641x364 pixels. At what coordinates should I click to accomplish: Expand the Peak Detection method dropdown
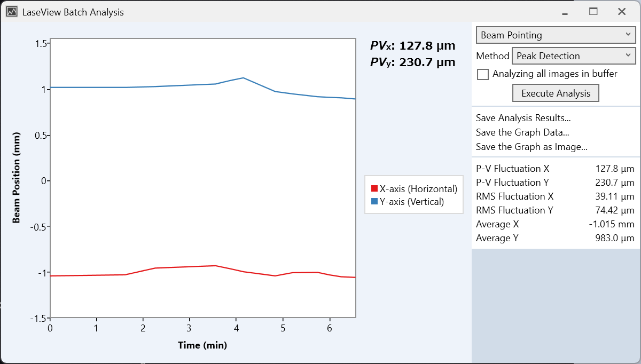point(573,56)
